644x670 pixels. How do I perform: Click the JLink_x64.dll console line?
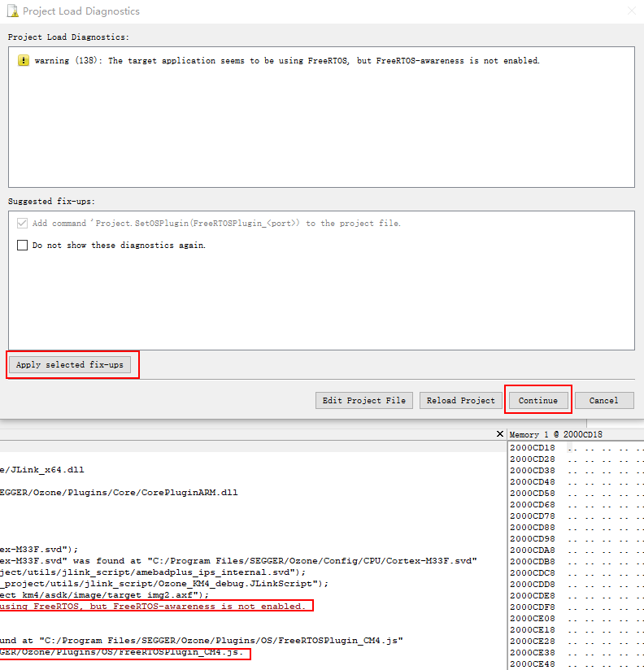tap(42, 470)
